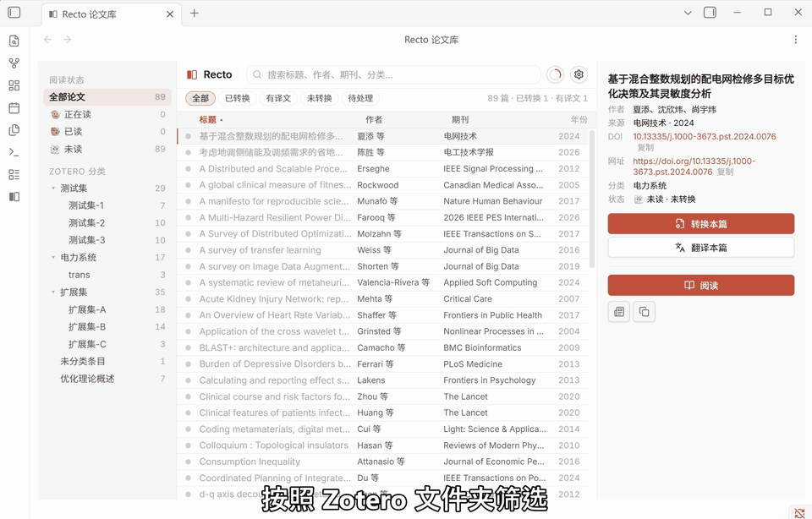
Task: Select the 未分类条目 folder
Action: (107, 361)
